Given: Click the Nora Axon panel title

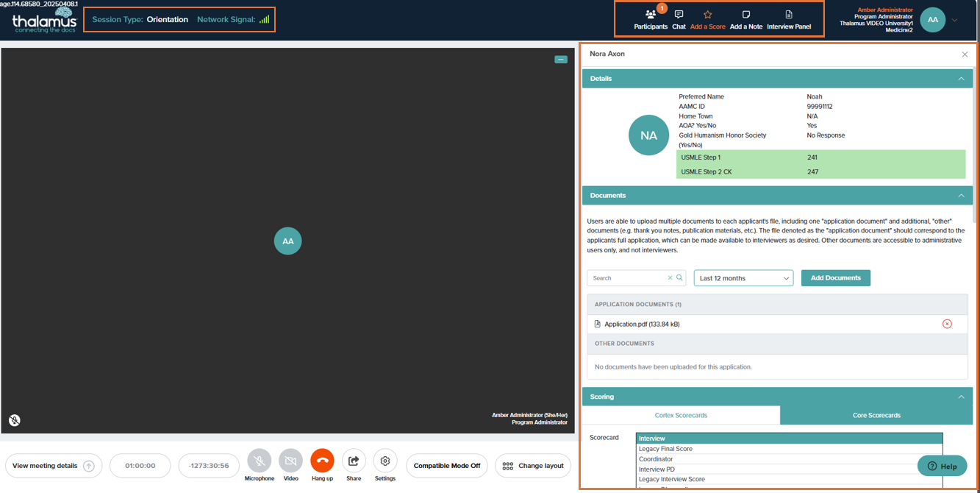Looking at the screenshot, I should 607,54.
